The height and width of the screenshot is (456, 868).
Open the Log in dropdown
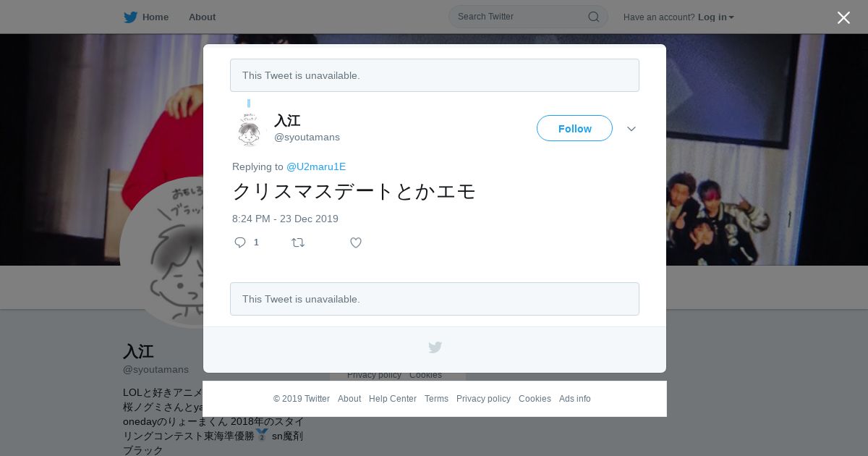(715, 17)
